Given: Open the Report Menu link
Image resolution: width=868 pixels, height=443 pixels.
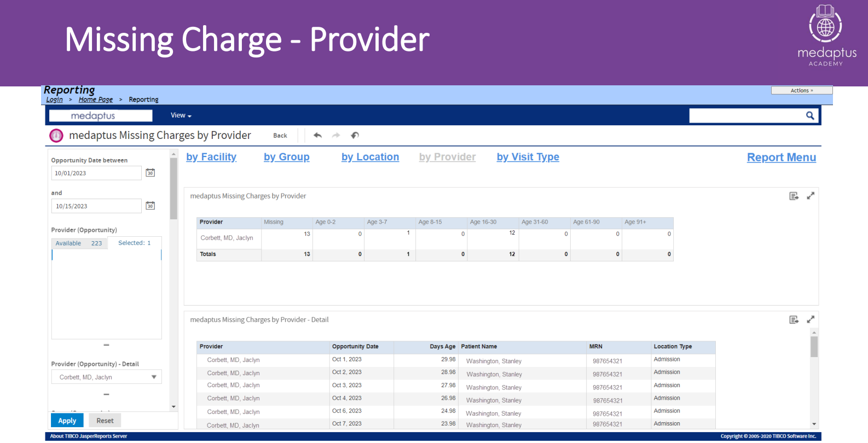Looking at the screenshot, I should tap(782, 158).
